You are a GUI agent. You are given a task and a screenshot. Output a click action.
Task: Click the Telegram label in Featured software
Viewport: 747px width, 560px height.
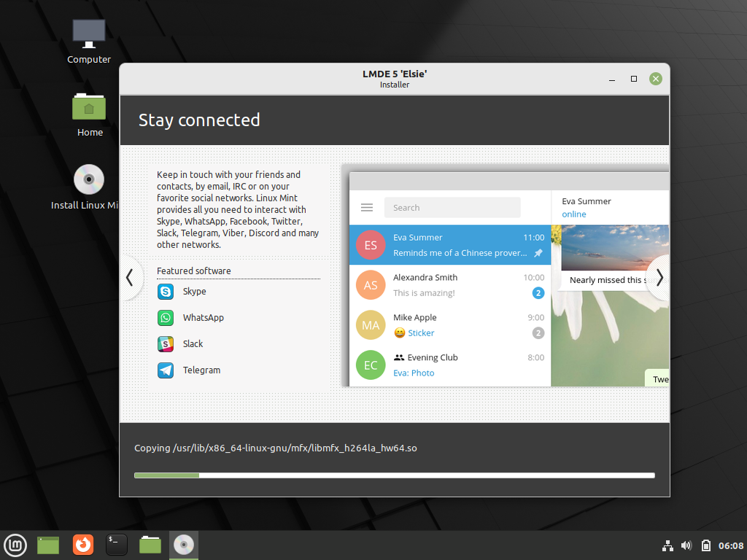(x=201, y=370)
